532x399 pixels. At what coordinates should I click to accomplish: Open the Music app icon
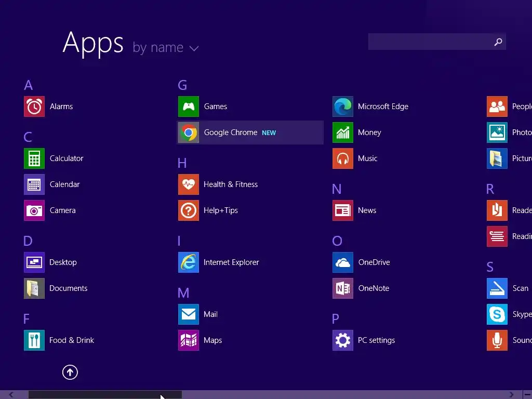(343, 158)
